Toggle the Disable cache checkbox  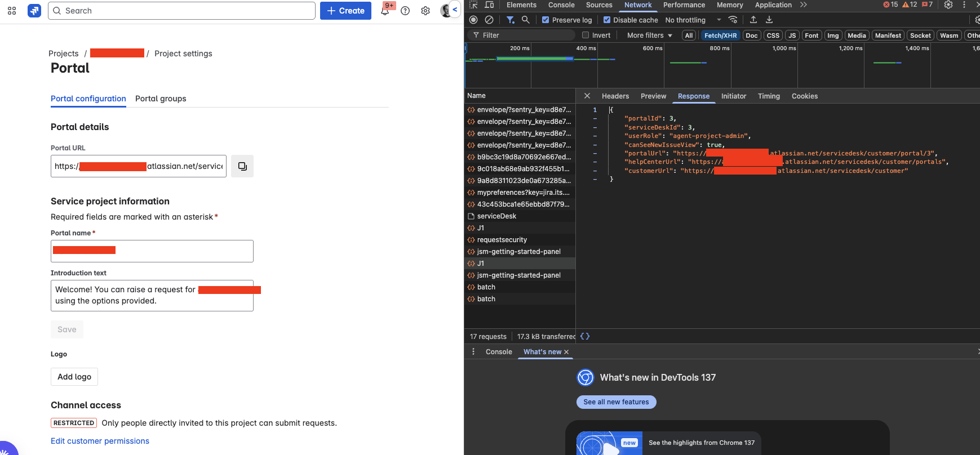(x=607, y=20)
